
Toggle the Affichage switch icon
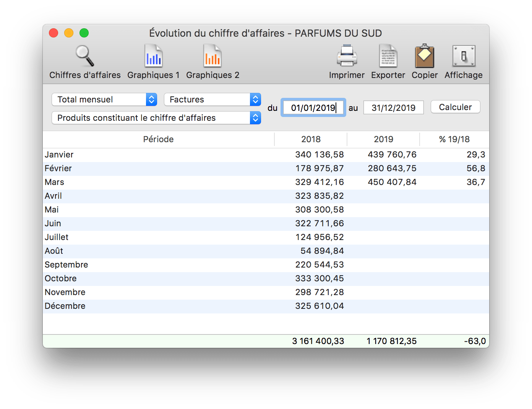[x=464, y=56]
